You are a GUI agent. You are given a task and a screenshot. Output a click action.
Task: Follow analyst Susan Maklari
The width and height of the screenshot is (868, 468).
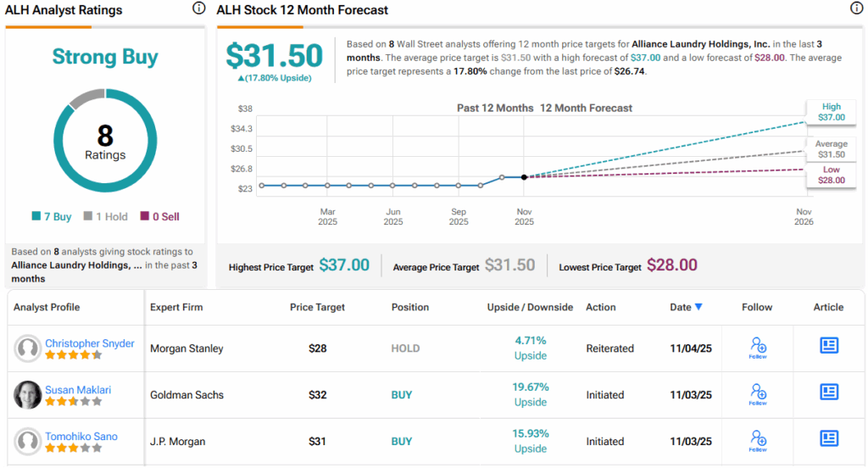(758, 394)
